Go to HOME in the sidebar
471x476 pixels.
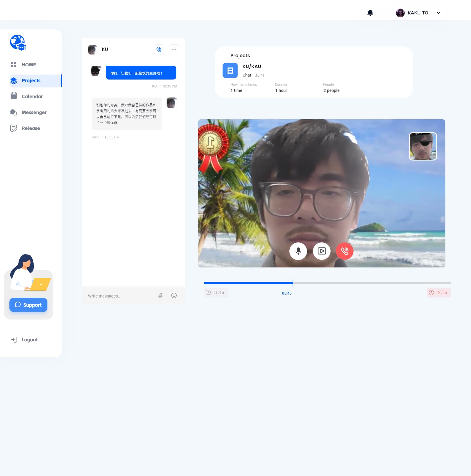pyautogui.click(x=29, y=65)
